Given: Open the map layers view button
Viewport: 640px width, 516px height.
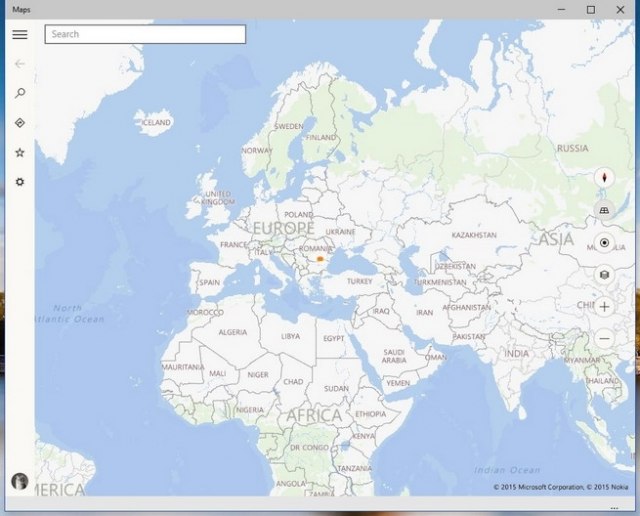Looking at the screenshot, I should [x=604, y=275].
